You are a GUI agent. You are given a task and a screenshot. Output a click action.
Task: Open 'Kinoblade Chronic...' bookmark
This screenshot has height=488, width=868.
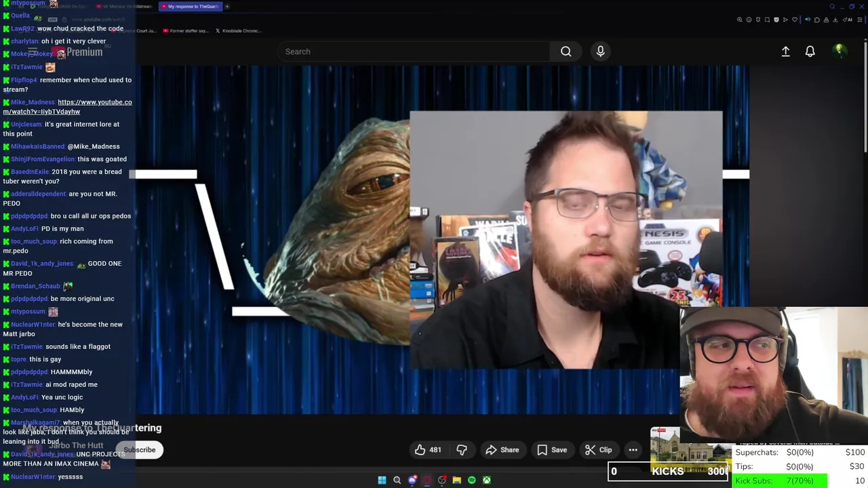[x=238, y=30]
